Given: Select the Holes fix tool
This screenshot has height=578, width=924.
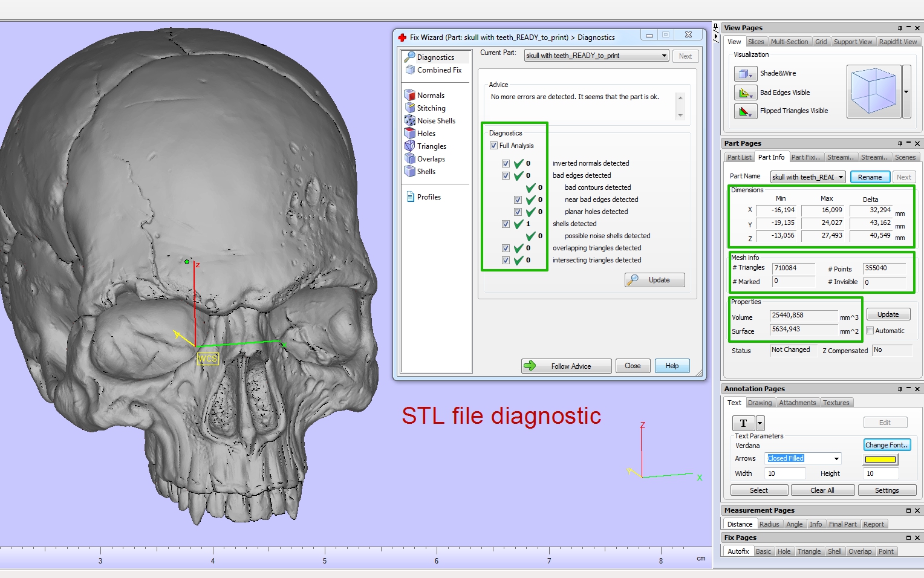Looking at the screenshot, I should coord(426,134).
